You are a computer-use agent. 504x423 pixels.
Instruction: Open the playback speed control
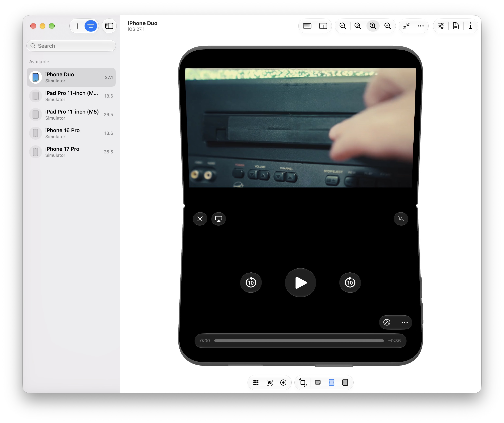[387, 323]
